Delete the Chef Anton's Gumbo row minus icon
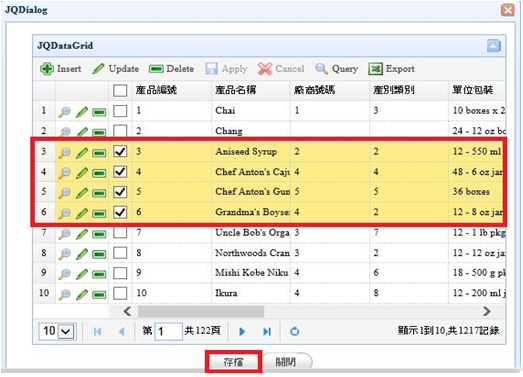Screen dimensions: 523x377 (99, 193)
